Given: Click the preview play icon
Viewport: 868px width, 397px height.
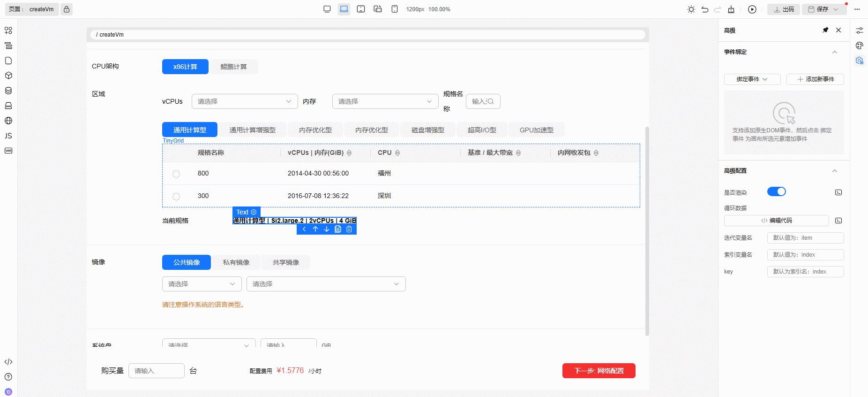Looking at the screenshot, I should [x=752, y=9].
